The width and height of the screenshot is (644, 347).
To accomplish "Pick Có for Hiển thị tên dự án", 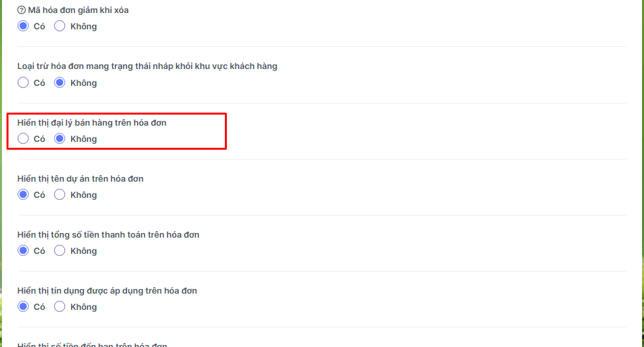I will [23, 195].
